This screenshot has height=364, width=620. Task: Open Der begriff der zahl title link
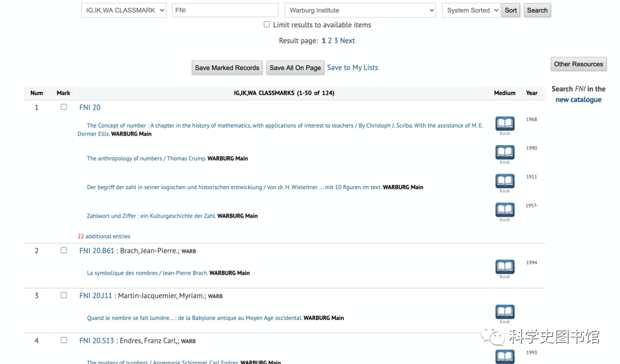[x=234, y=187]
